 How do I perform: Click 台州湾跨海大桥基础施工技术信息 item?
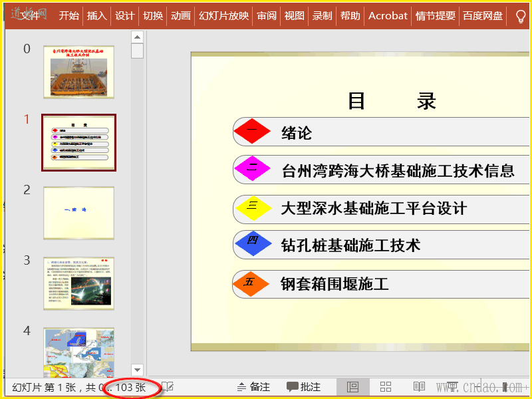(398, 170)
